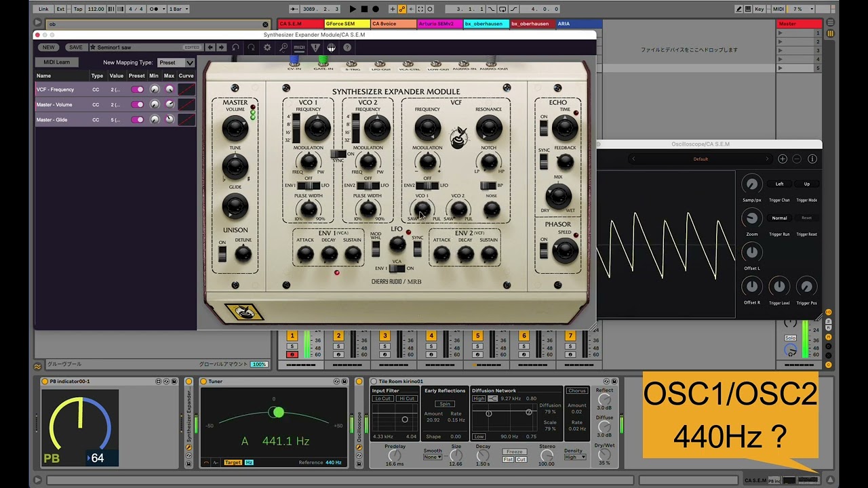The width and height of the screenshot is (868, 488).
Task: Toggle automation arm in transport bar
Action: coord(402,9)
